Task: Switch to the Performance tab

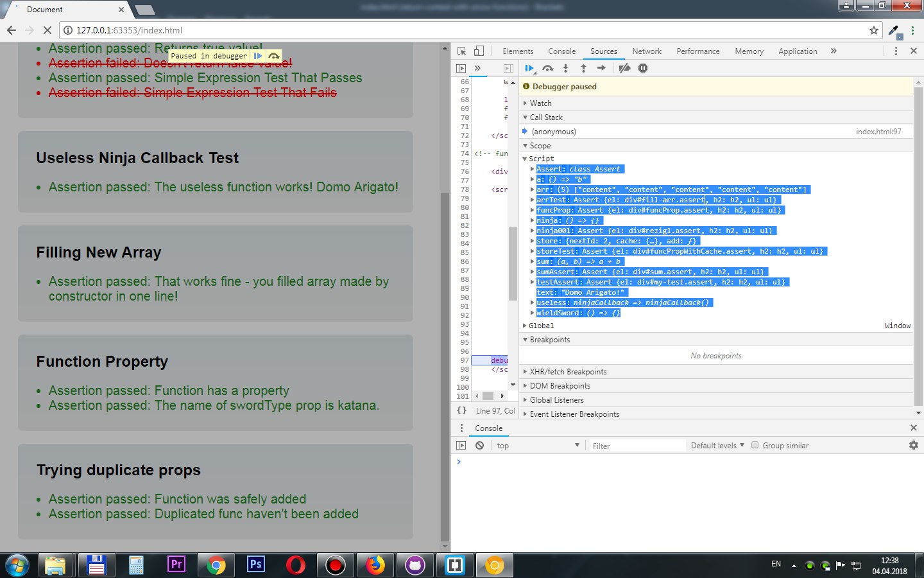Action: tap(697, 51)
